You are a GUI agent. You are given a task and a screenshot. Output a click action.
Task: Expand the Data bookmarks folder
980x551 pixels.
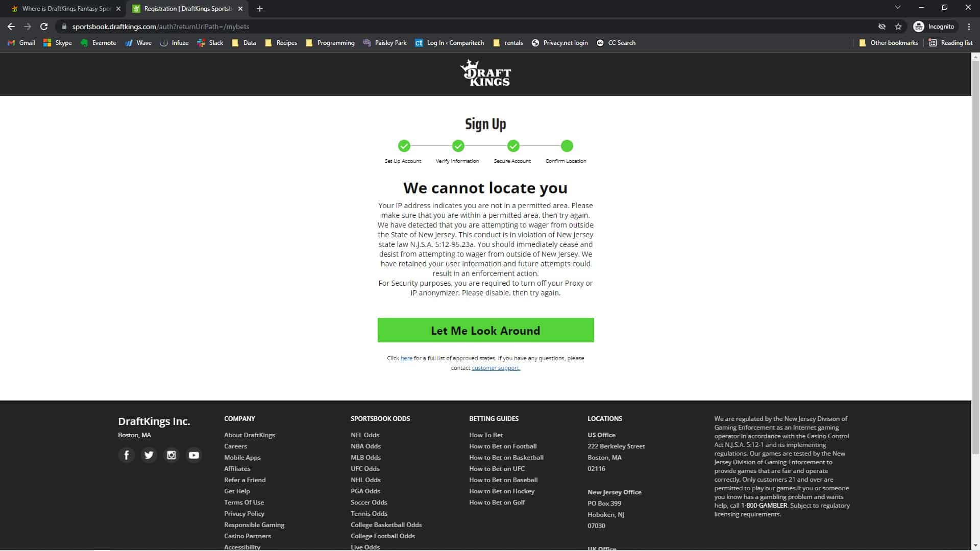point(244,43)
